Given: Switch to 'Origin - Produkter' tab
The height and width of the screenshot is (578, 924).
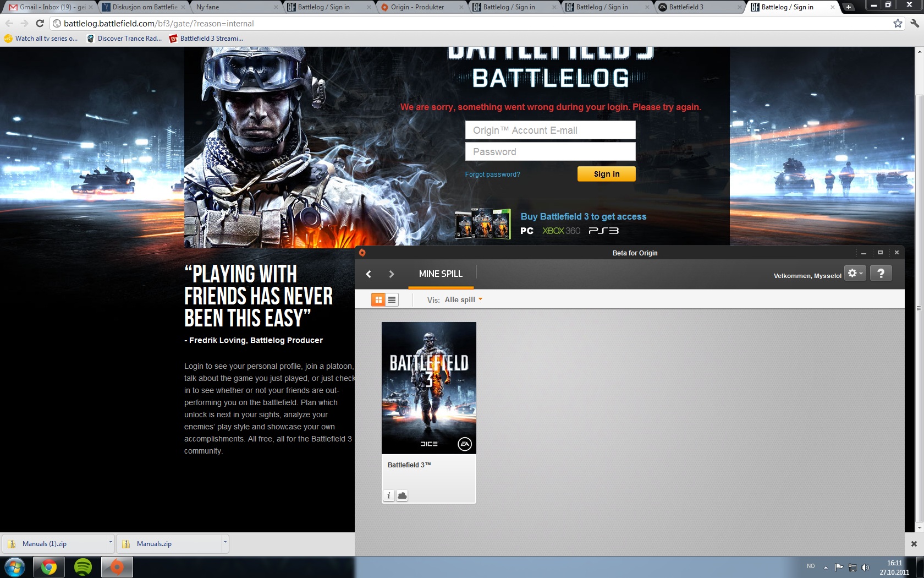Looking at the screenshot, I should coord(422,7).
